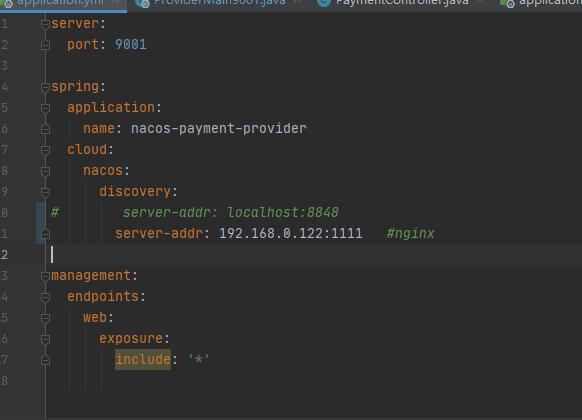Click the 'discovery:' key

(x=138, y=191)
